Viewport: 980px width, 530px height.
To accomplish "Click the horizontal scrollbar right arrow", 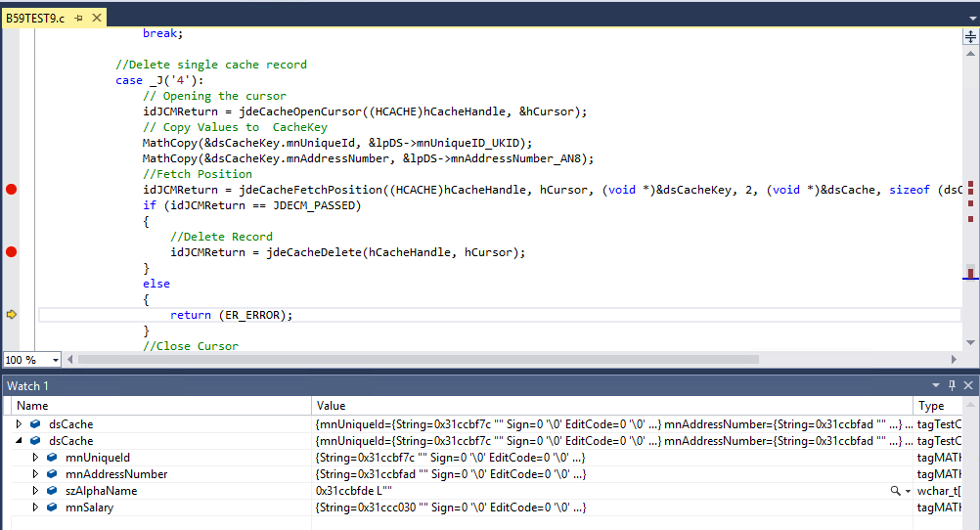I will coord(954,360).
